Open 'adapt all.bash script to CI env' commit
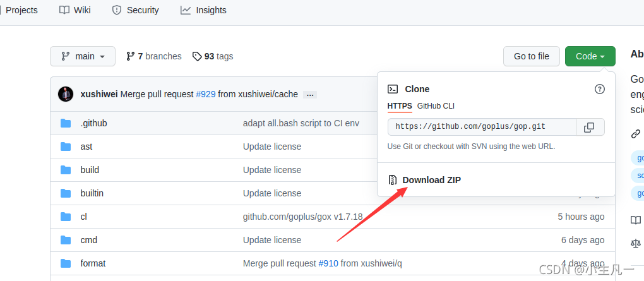 coord(301,123)
